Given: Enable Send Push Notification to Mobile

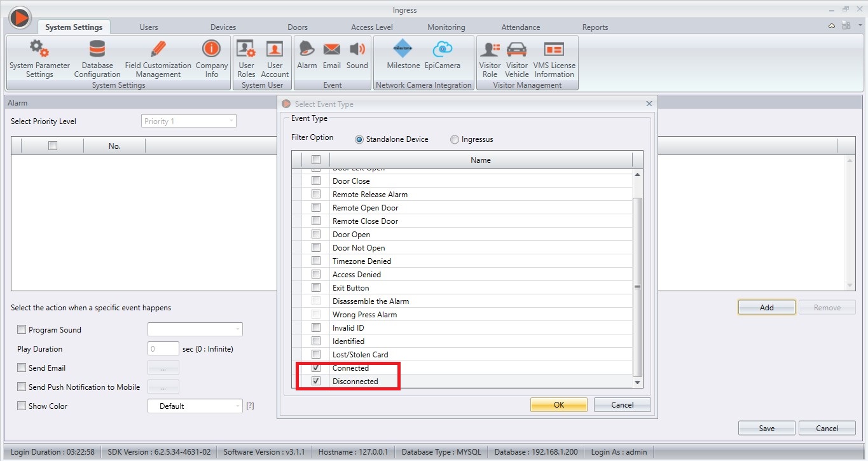Looking at the screenshot, I should tap(22, 387).
